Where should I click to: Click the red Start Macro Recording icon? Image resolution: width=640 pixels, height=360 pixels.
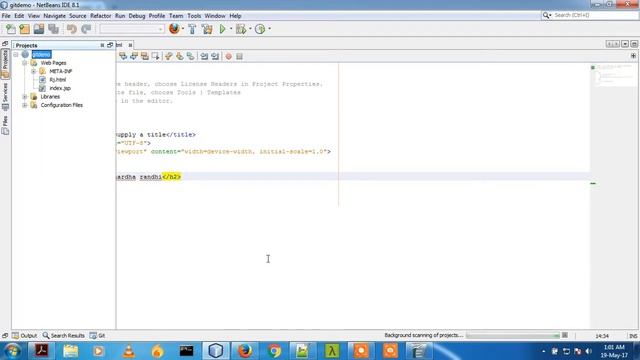pyautogui.click(x=229, y=56)
